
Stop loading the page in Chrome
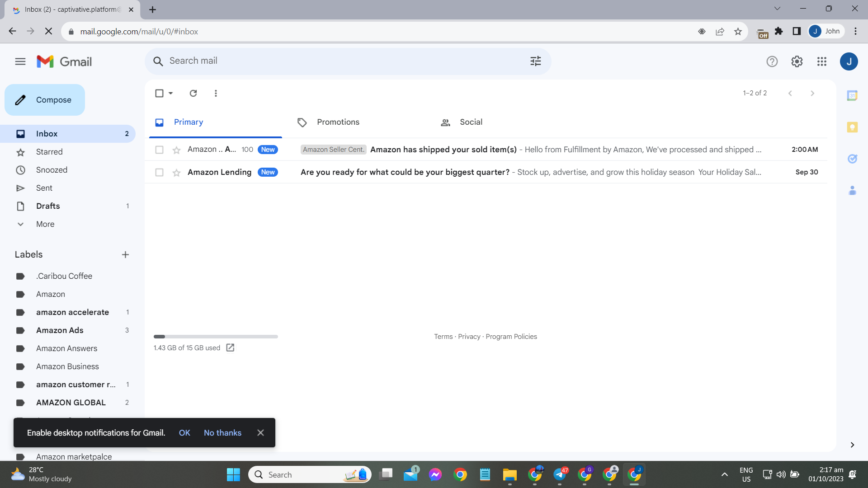[49, 31]
